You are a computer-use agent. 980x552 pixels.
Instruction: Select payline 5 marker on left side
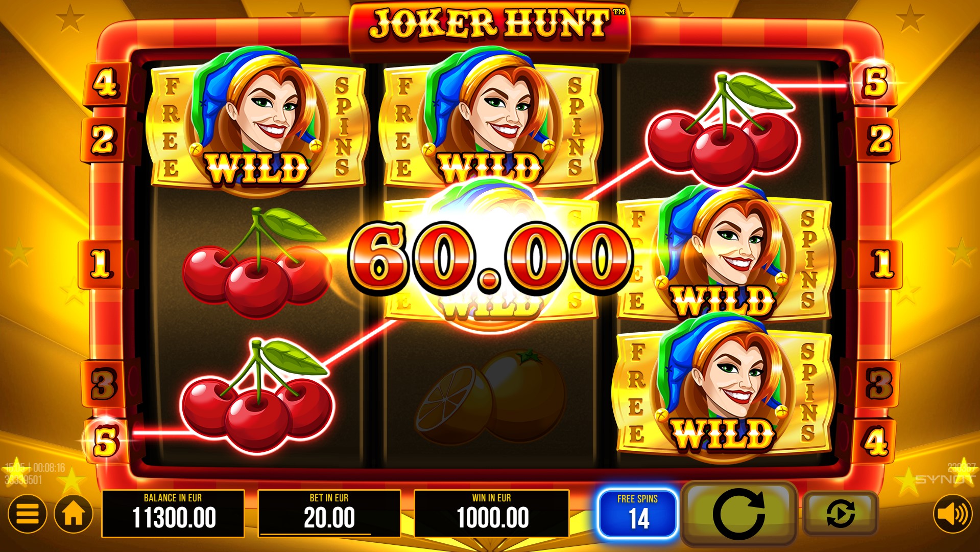click(105, 441)
